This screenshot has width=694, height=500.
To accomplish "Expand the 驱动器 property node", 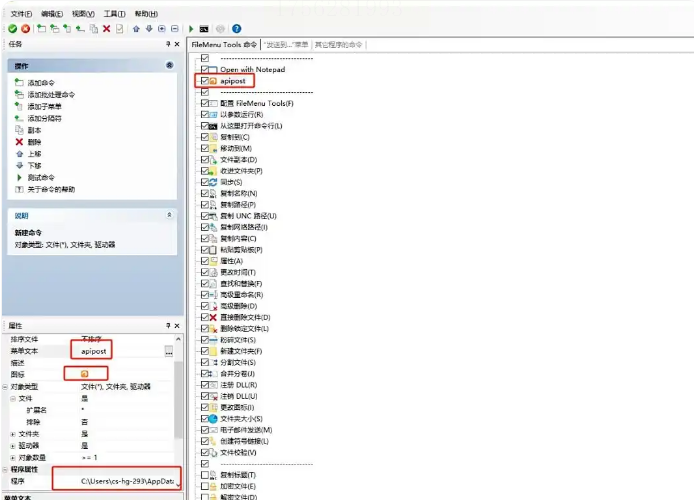I will click(13, 446).
